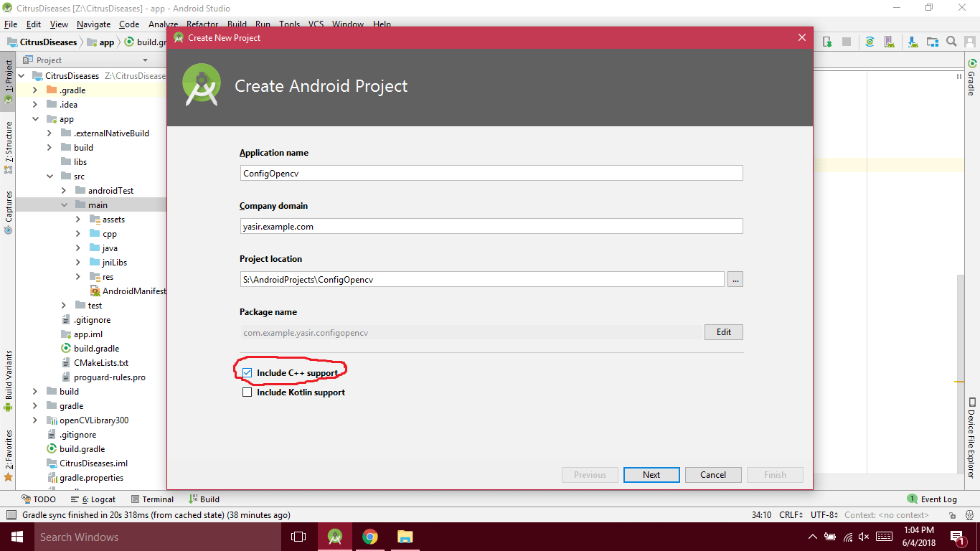
Task: Click the Company domain input field
Action: pyautogui.click(x=491, y=226)
